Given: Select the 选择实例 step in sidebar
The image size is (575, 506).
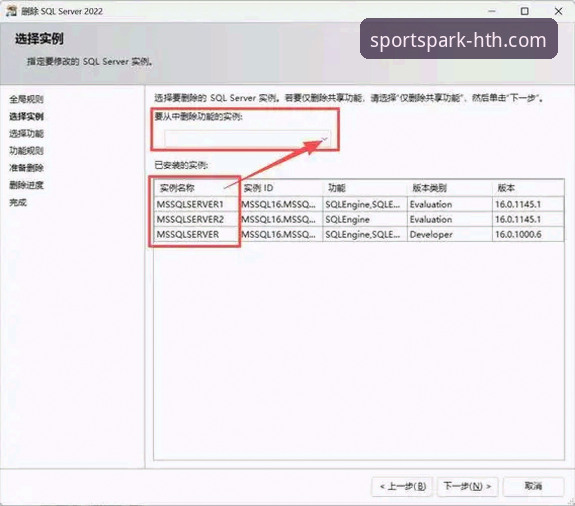Looking at the screenshot, I should (x=26, y=117).
